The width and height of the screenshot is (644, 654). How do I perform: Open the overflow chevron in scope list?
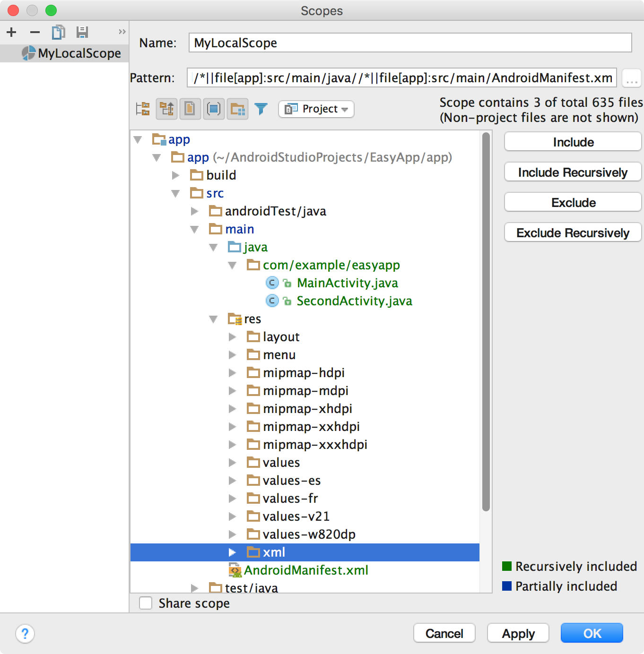click(x=122, y=32)
